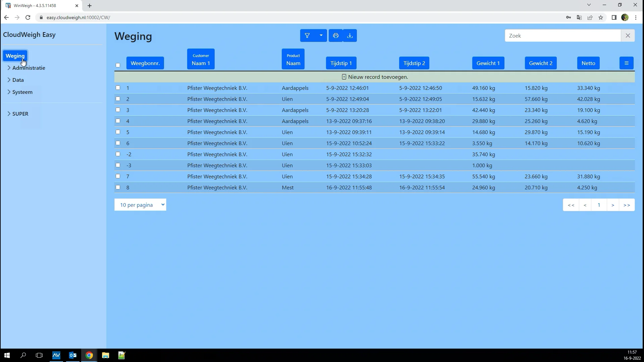Clear search with the X button
The image size is (644, 362).
pos(628,36)
